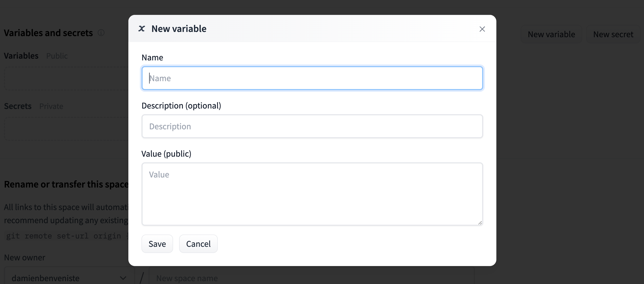The height and width of the screenshot is (284, 644).
Task: Click the dashed Variables placeholder box
Action: point(65,78)
